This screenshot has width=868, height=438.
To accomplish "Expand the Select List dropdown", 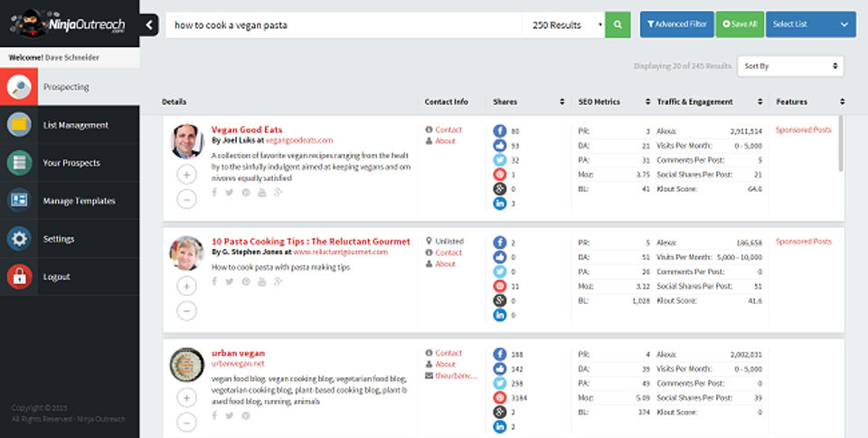I will click(810, 24).
